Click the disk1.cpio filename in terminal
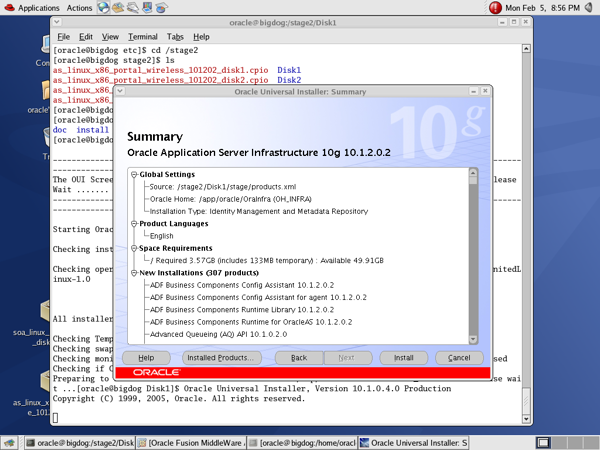Viewport: 600px width, 450px height. [160, 70]
